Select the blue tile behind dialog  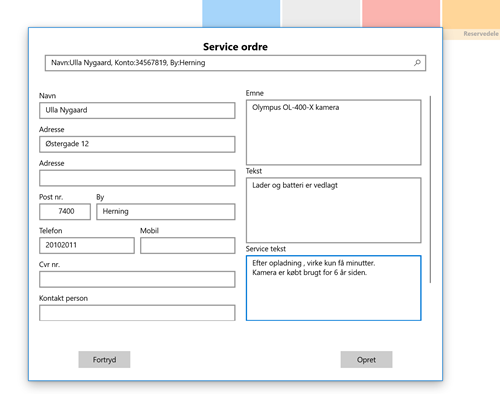241,13
